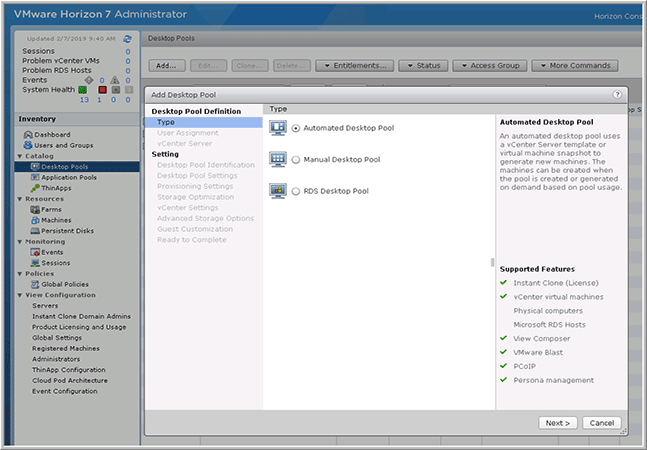The width and height of the screenshot is (647, 450).
Task: Click the Sessions icon under Monitoring
Action: click(35, 263)
